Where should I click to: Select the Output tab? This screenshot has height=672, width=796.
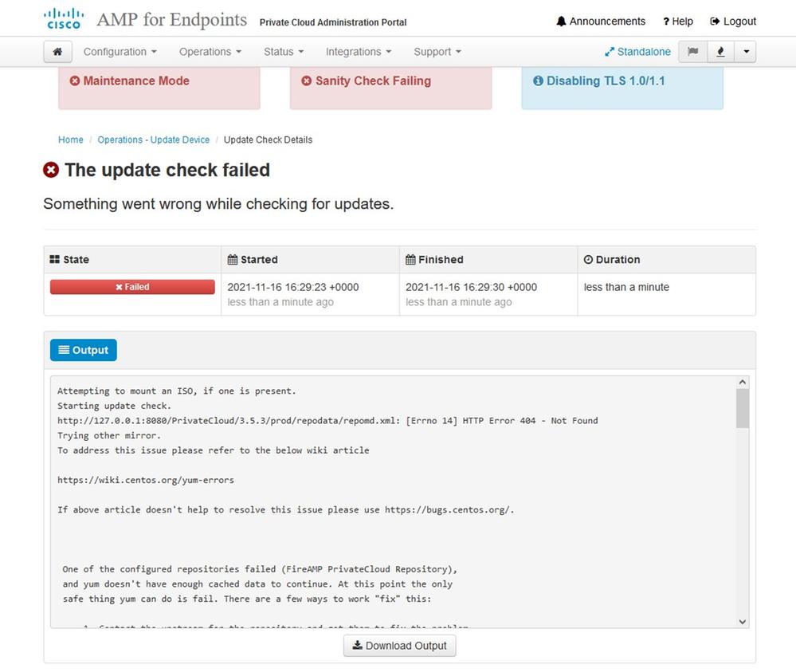83,350
